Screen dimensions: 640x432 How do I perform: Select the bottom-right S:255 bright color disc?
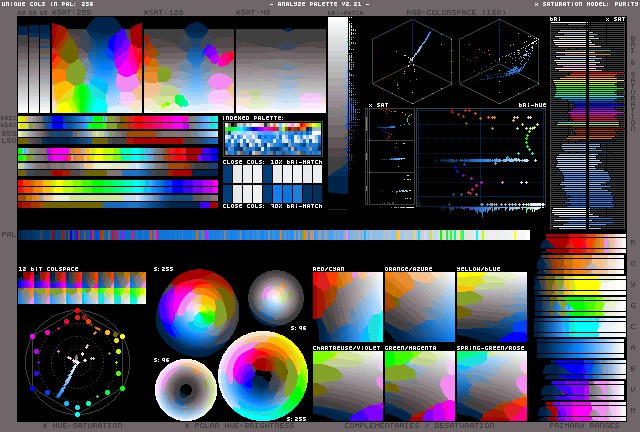[263, 376]
